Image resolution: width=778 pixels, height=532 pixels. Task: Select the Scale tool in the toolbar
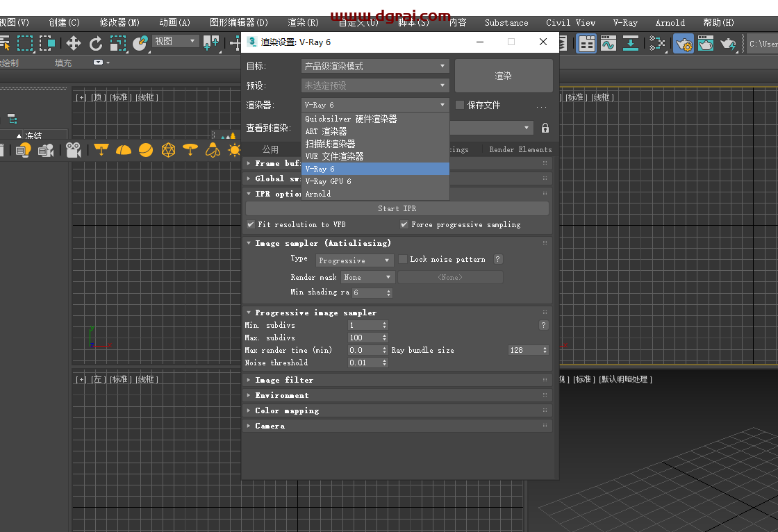point(118,43)
